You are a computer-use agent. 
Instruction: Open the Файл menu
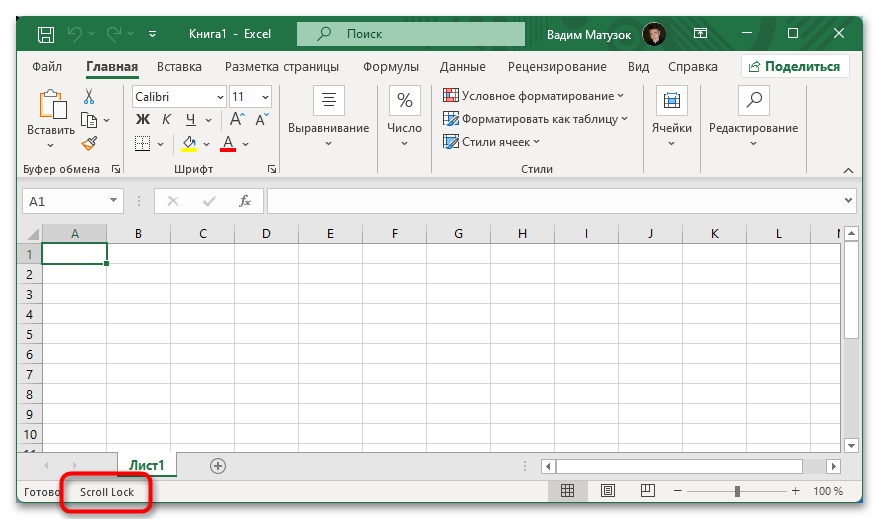point(47,67)
